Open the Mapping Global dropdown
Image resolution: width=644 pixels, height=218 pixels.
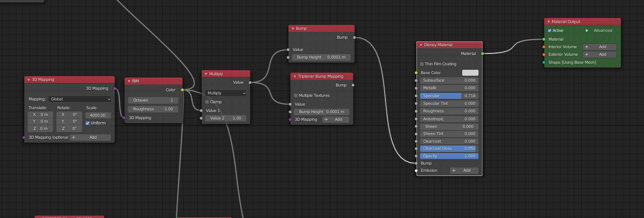(80, 99)
